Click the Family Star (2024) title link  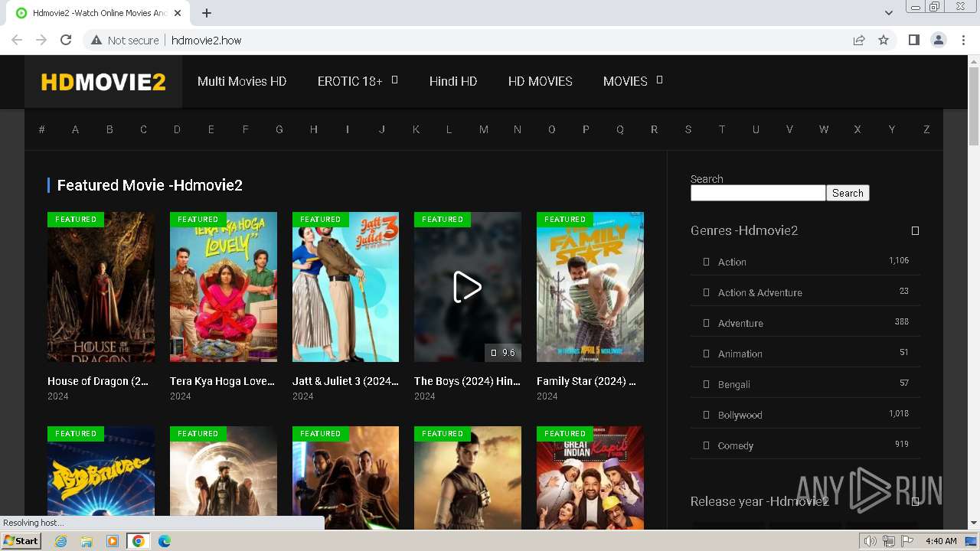(586, 381)
